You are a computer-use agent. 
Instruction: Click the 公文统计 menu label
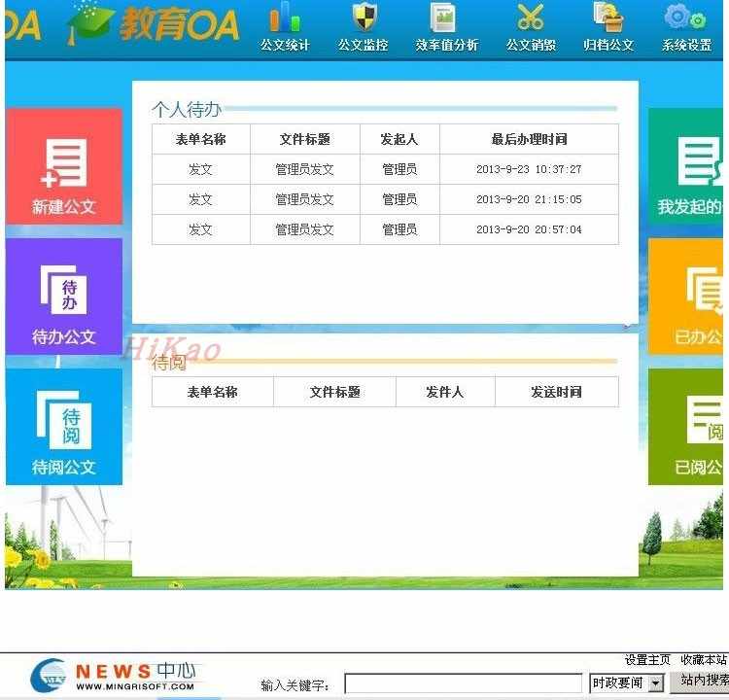tap(285, 45)
